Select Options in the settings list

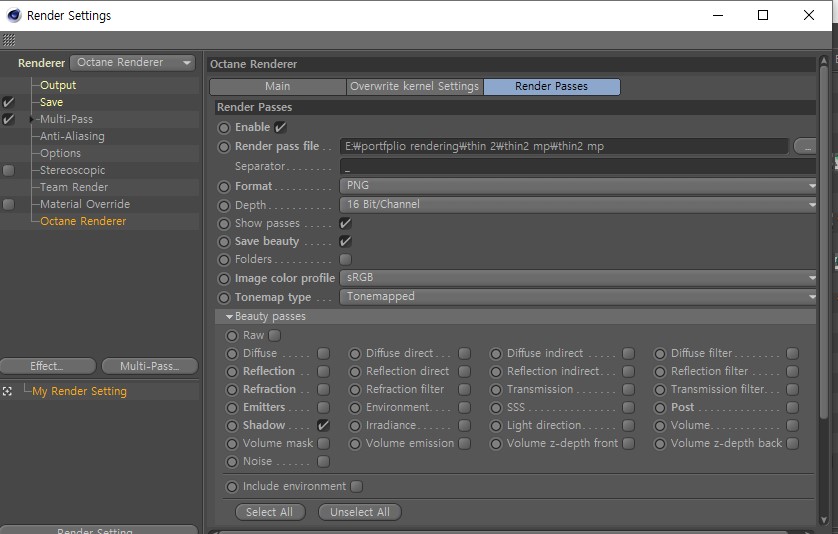60,153
